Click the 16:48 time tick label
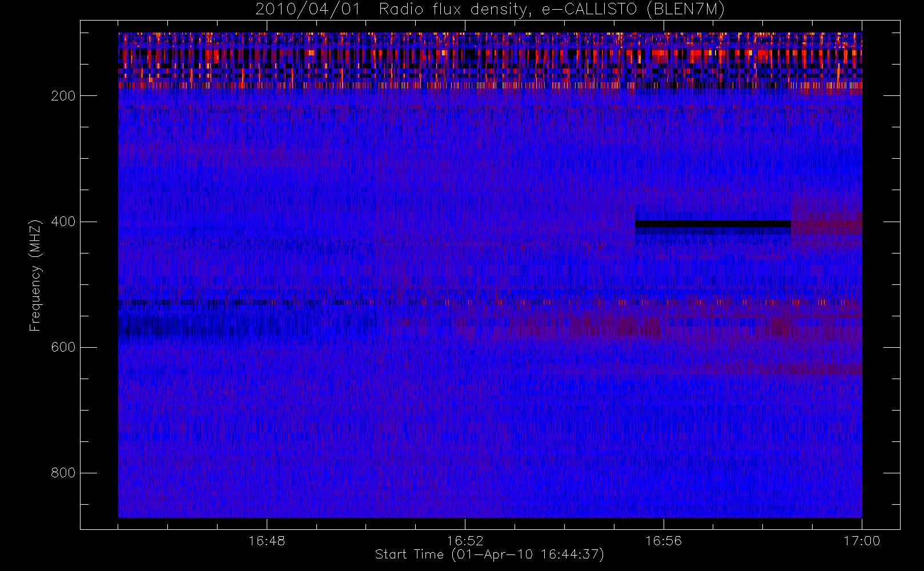The image size is (924, 571). (267, 541)
